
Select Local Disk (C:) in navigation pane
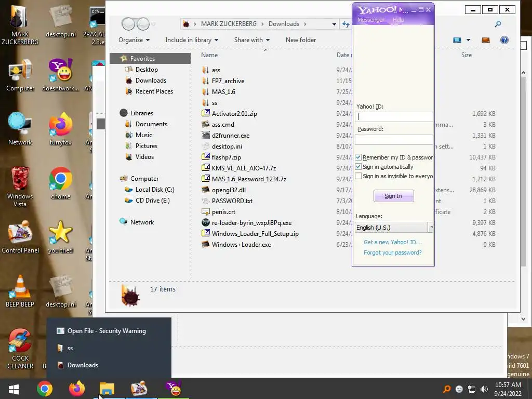pyautogui.click(x=155, y=190)
